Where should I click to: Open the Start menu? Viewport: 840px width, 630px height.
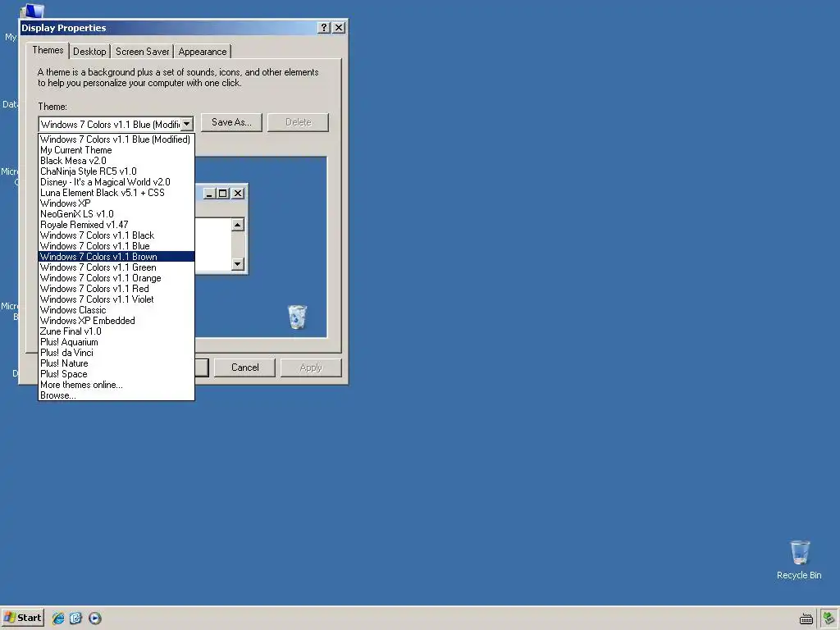click(x=22, y=618)
